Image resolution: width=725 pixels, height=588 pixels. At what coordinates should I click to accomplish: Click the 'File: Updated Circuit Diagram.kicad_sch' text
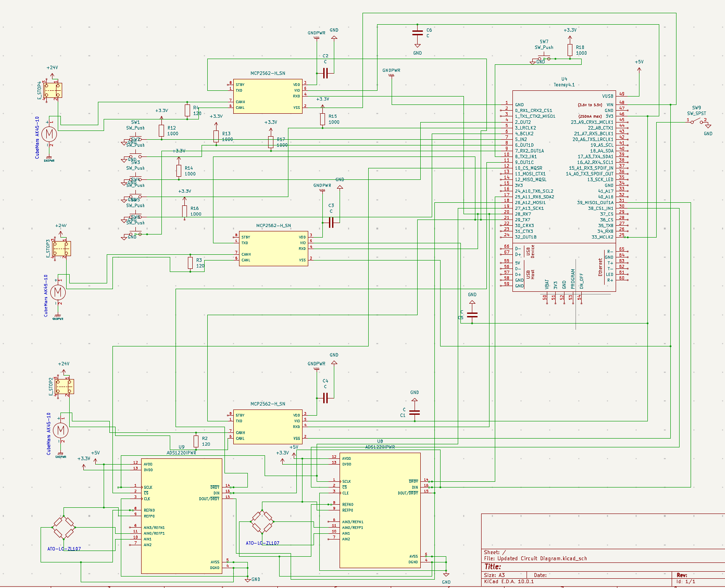535,558
